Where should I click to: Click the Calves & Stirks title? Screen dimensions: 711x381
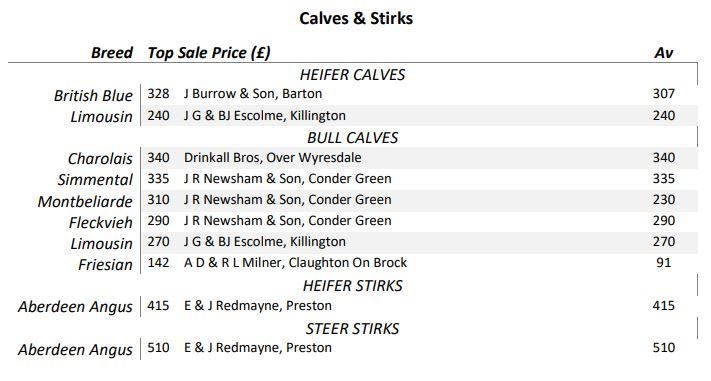356,18
